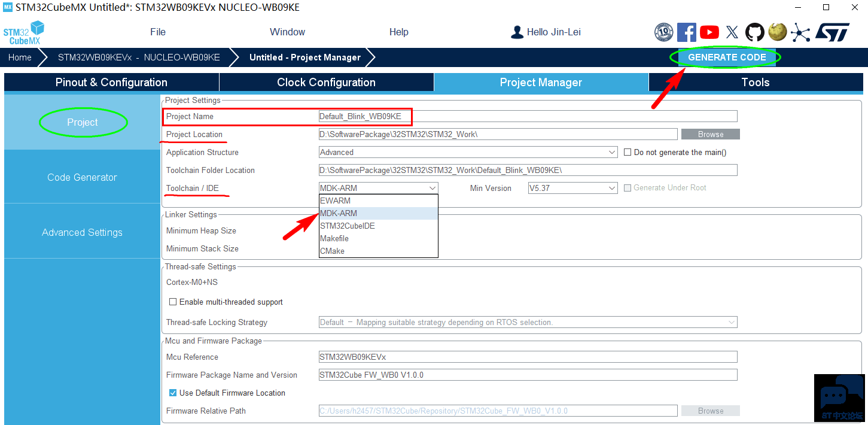
Task: Open Thread-safe Locking Strategy dropdown
Action: (x=528, y=322)
